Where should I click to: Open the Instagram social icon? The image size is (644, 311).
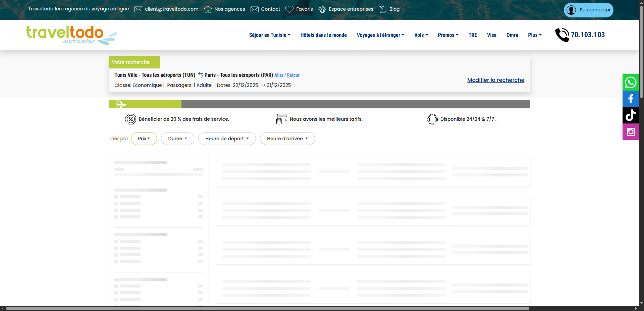[631, 132]
